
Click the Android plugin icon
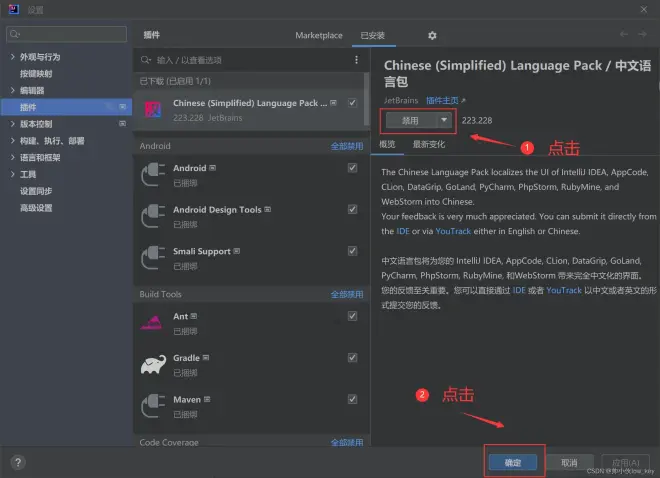coord(153,174)
